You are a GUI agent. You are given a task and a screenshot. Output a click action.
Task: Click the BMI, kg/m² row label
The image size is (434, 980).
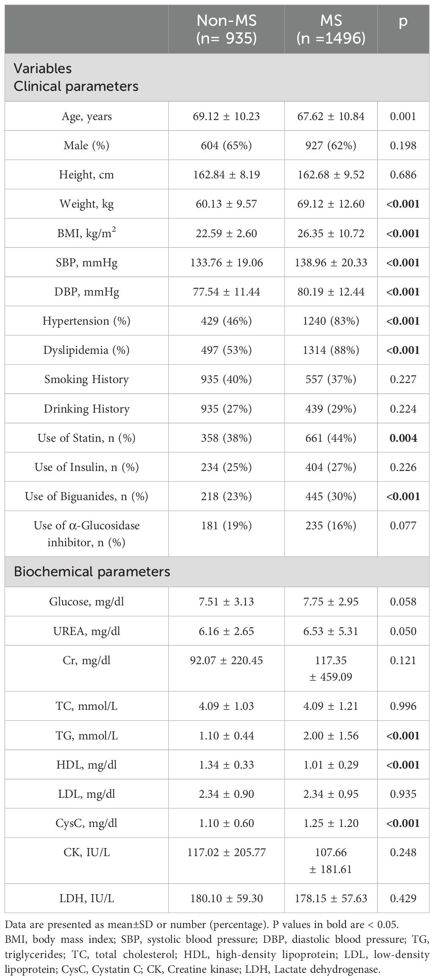coord(87,233)
